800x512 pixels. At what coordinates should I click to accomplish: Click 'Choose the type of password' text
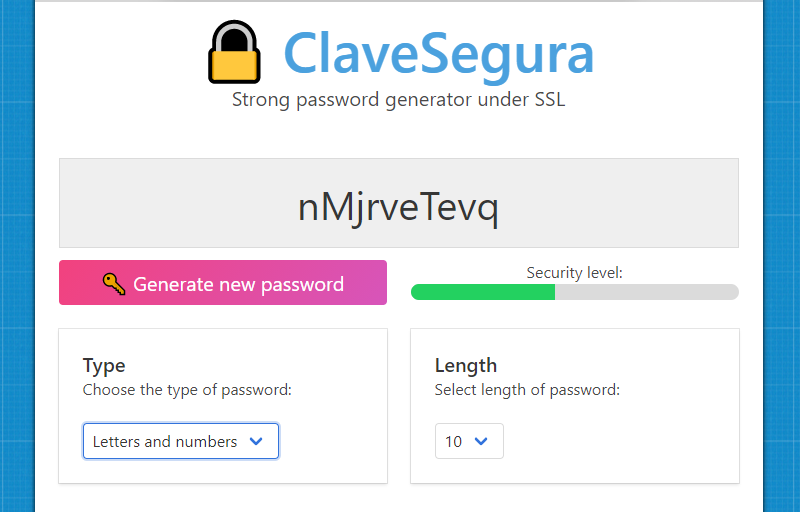187,390
